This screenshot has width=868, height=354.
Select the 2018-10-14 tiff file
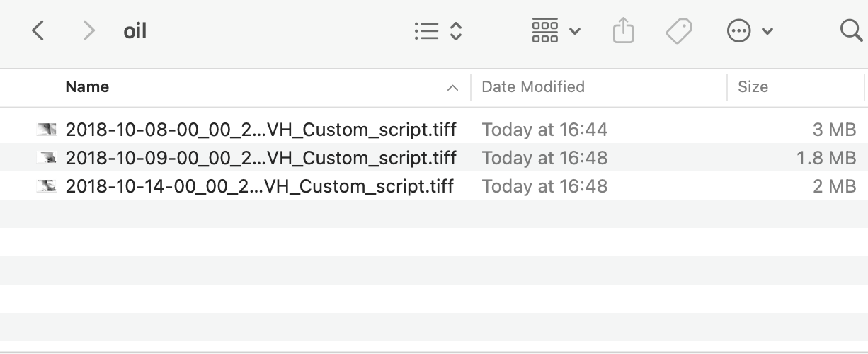[x=434, y=185]
